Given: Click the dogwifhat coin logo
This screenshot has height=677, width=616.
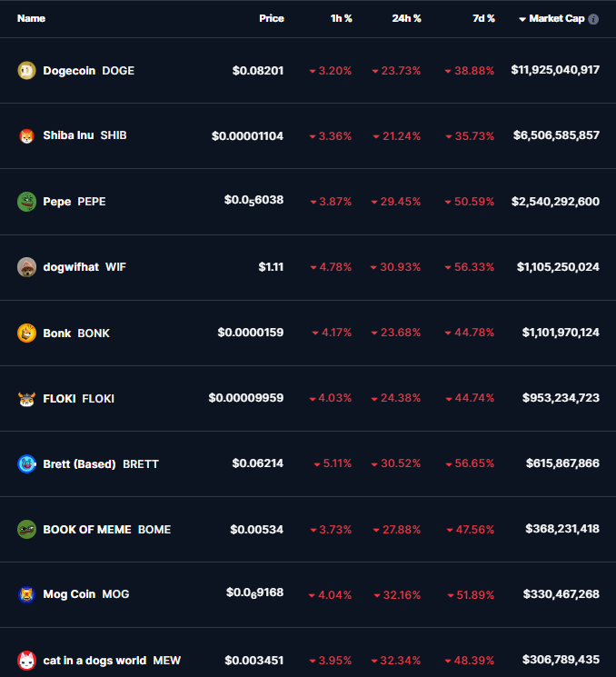Looking at the screenshot, I should coord(26,267).
